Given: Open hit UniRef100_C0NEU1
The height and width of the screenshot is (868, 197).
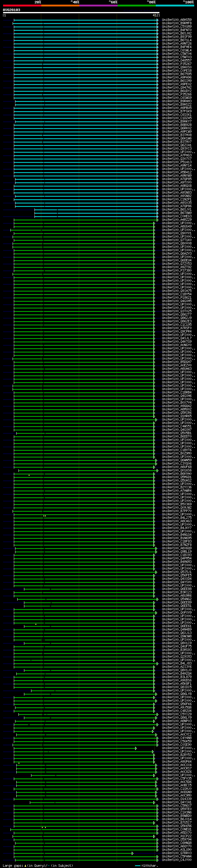Looking at the screenshot, I should [x=176, y=829].
